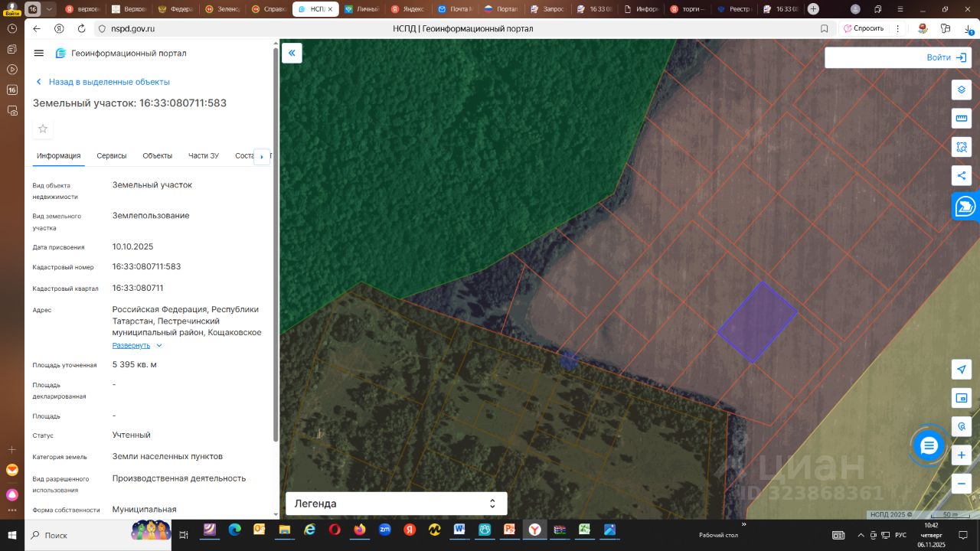Open Microsoft Word from the taskbar

(x=459, y=530)
